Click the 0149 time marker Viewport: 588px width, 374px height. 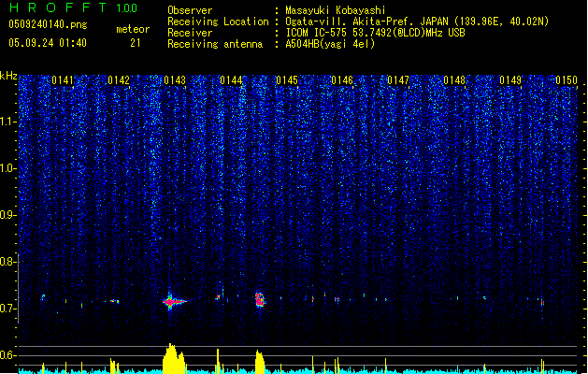coord(510,80)
